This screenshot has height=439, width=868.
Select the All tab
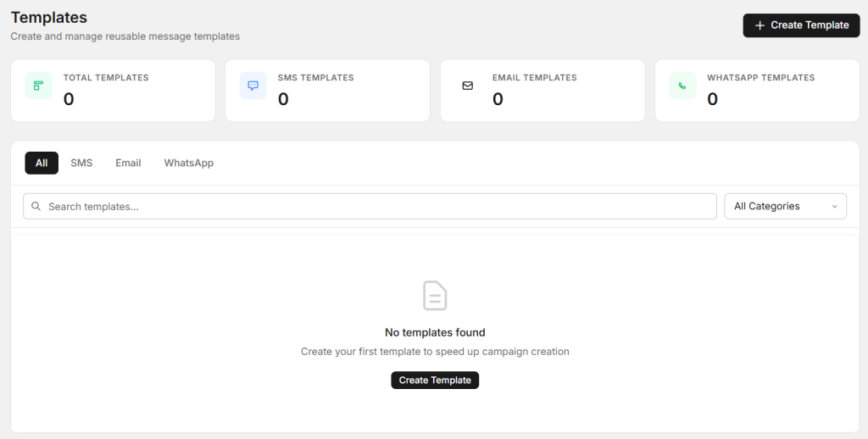click(42, 163)
